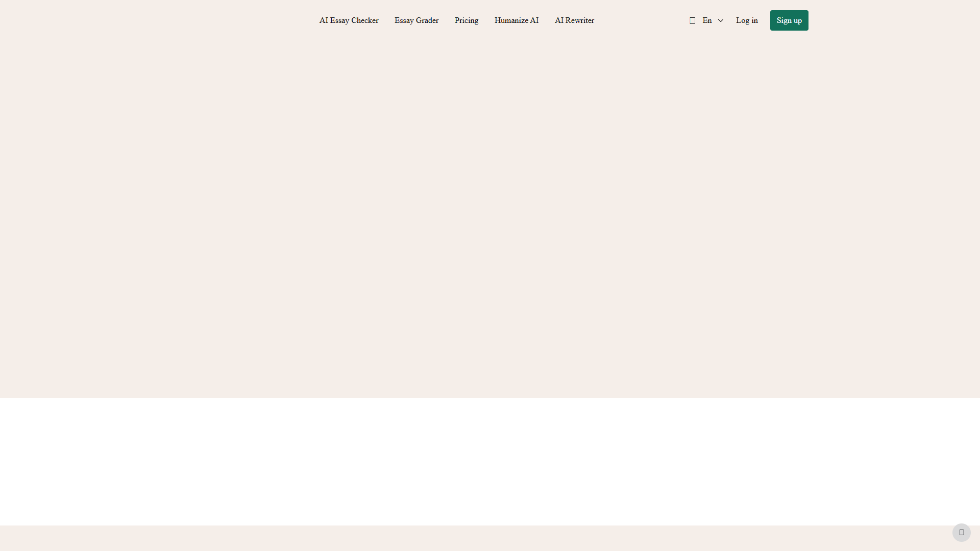Open the Pricing menu item
980x551 pixels.
click(x=466, y=20)
